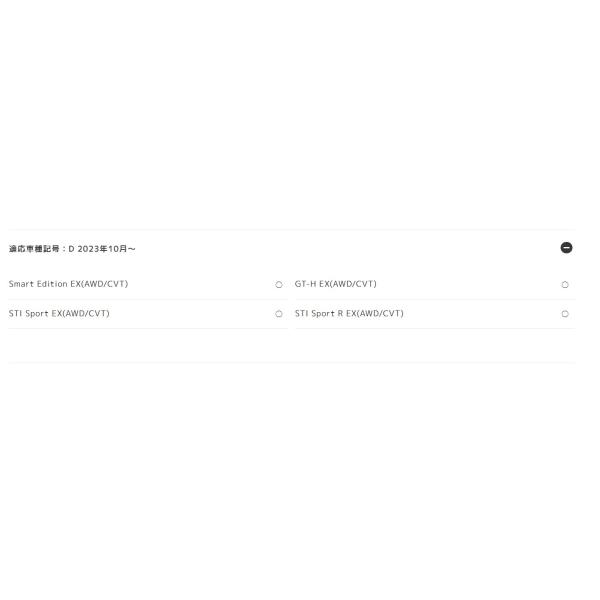Viewport: 600px width, 600px height.
Task: Click the circle icon beside STI Sport R EX
Action: coord(565,314)
